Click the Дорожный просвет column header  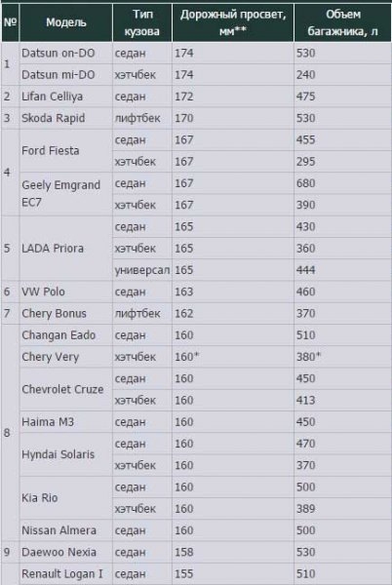click(x=233, y=22)
